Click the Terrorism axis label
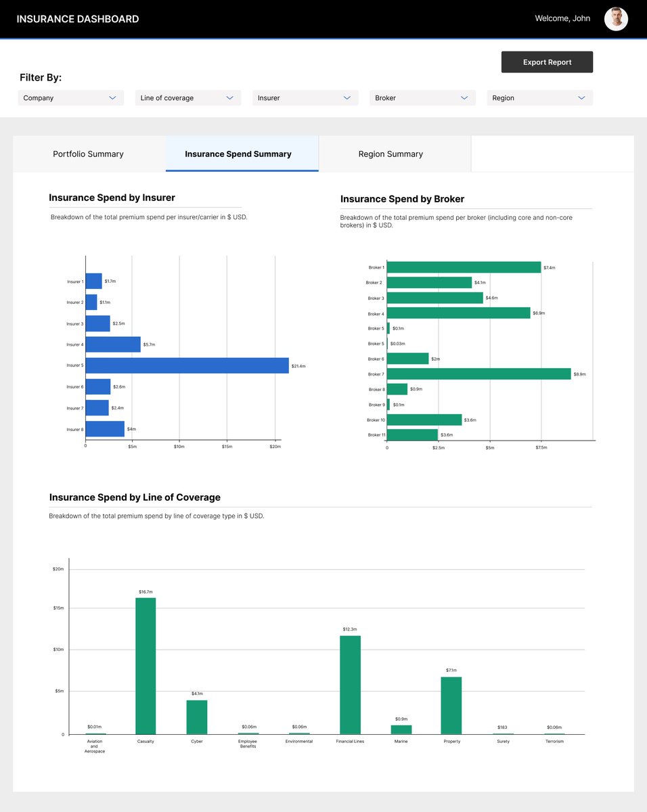This screenshot has height=812, width=647. [x=554, y=742]
